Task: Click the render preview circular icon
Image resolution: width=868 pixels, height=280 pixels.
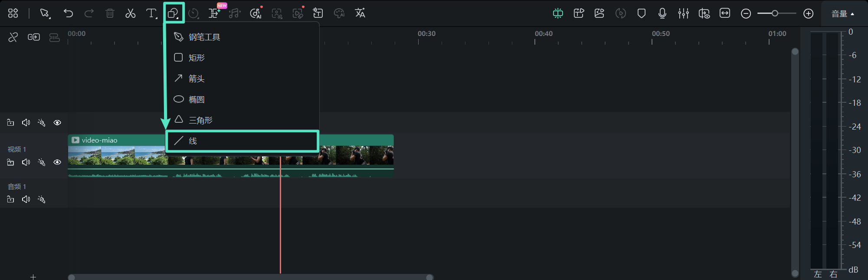Action: coord(621,13)
